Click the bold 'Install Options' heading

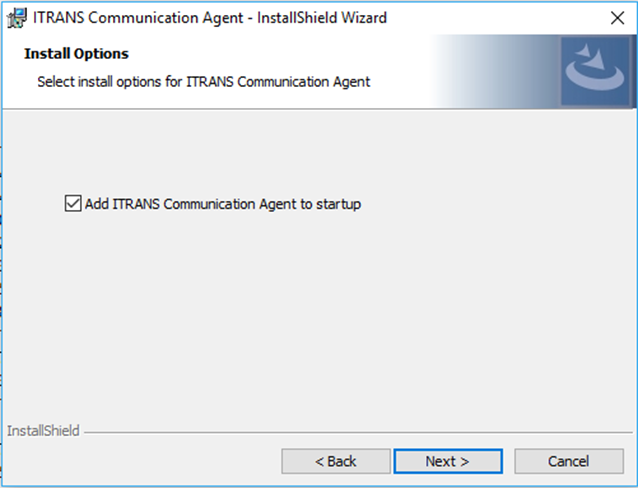pos(76,53)
